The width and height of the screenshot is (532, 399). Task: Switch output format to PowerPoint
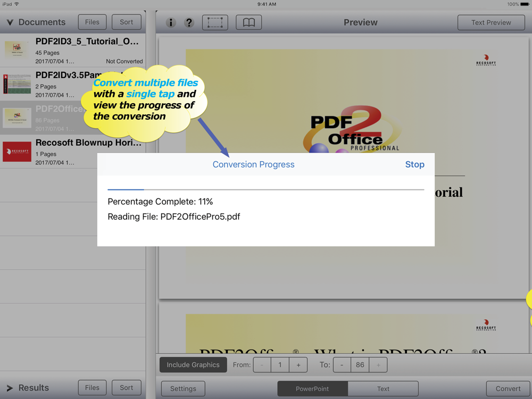(x=312, y=388)
